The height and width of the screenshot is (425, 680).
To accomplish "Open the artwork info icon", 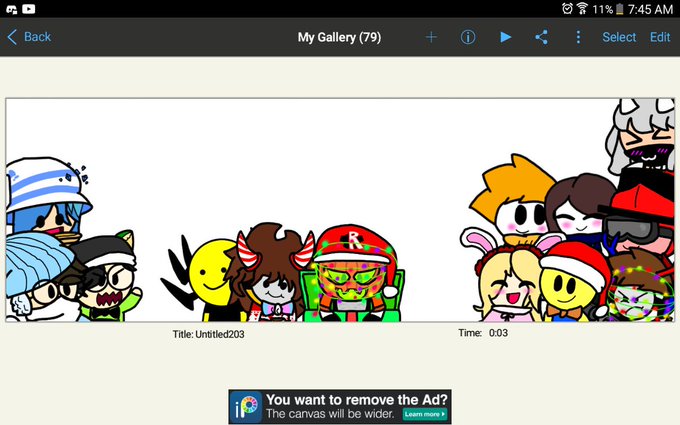I will point(468,37).
